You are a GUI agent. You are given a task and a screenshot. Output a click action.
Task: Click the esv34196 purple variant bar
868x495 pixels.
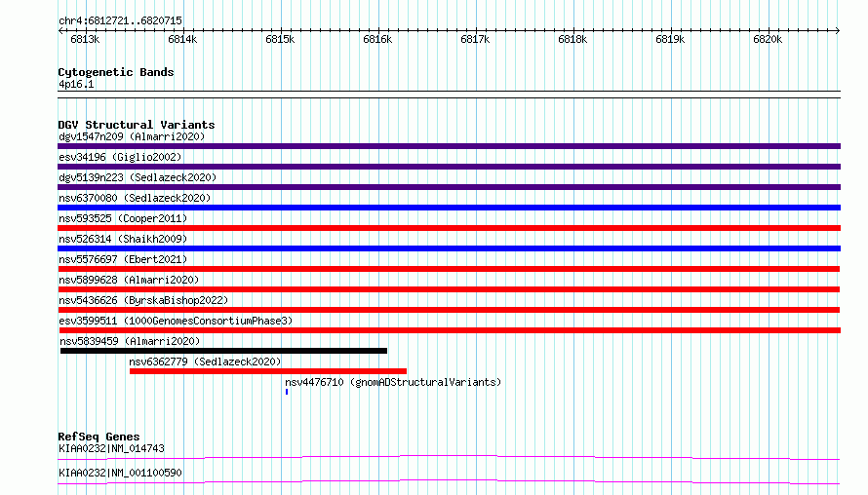tap(449, 167)
